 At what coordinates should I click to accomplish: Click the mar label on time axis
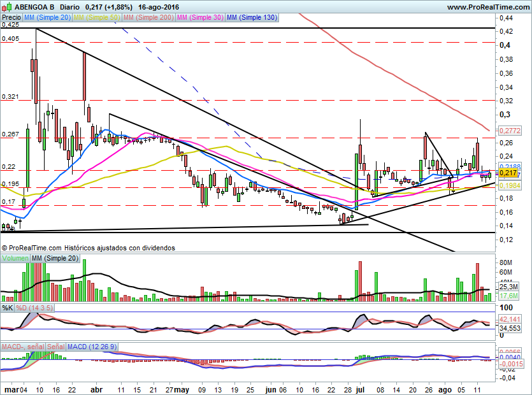point(11,390)
